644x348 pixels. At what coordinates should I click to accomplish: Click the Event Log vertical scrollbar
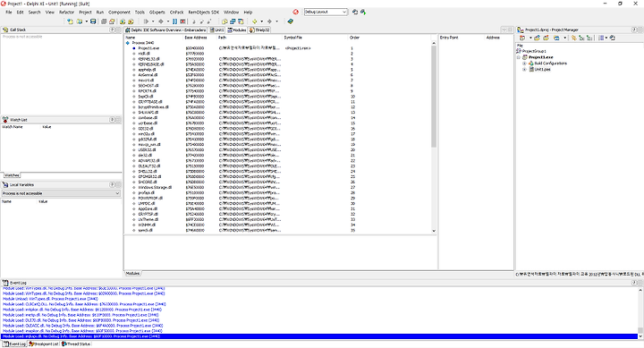(640, 313)
